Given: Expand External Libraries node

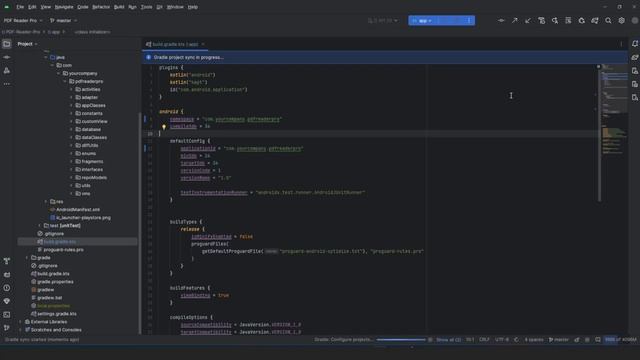Looking at the screenshot, I should 21,322.
